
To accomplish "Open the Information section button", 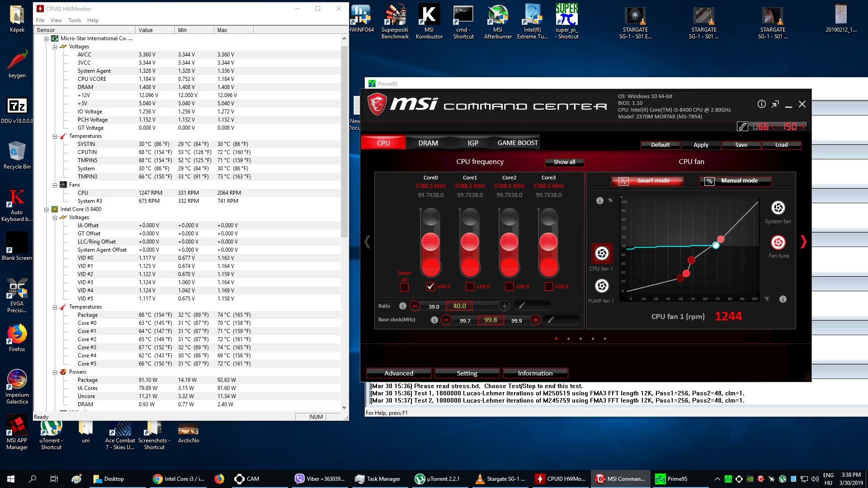I will pyautogui.click(x=535, y=373).
